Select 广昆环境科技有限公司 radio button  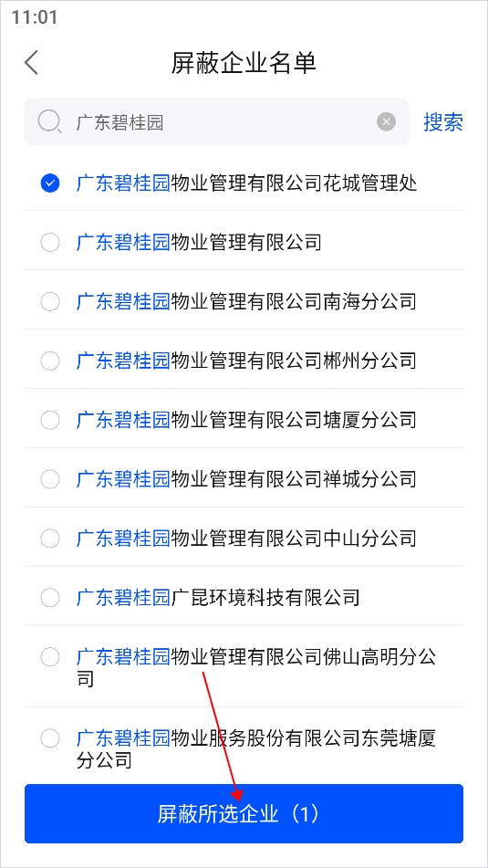[x=50, y=598]
